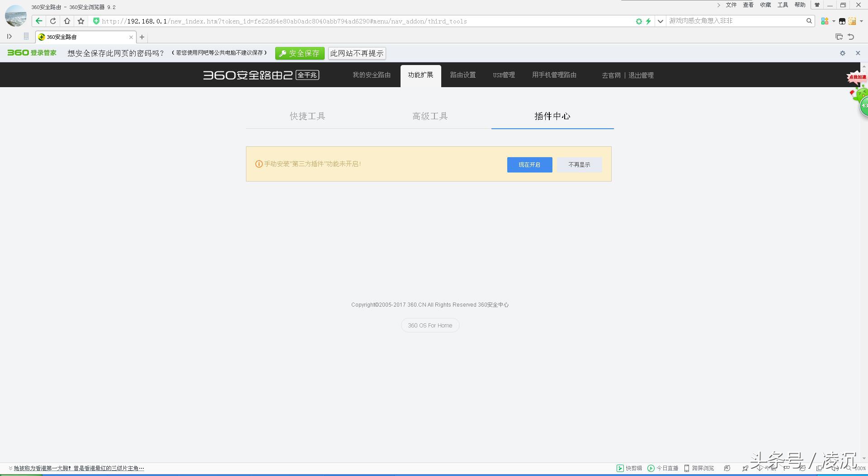
Task: Expand the sidebar toggle arrow left of tabs
Action: (9, 37)
